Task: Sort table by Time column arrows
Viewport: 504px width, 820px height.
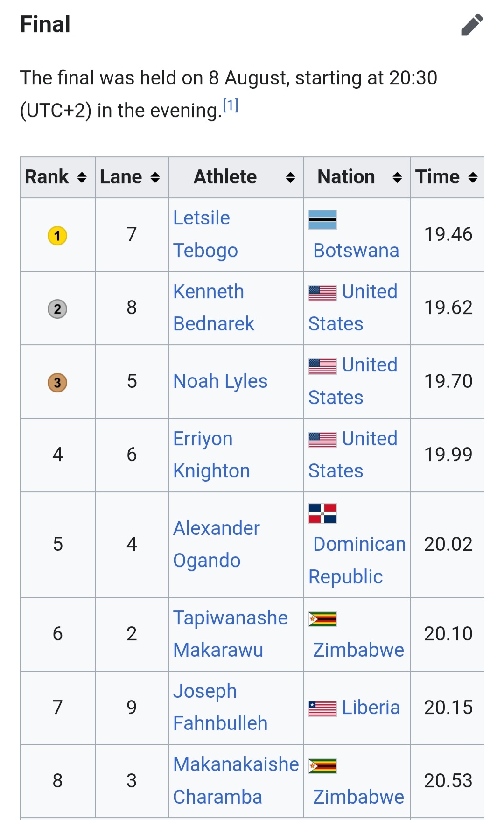Action: coord(473,177)
